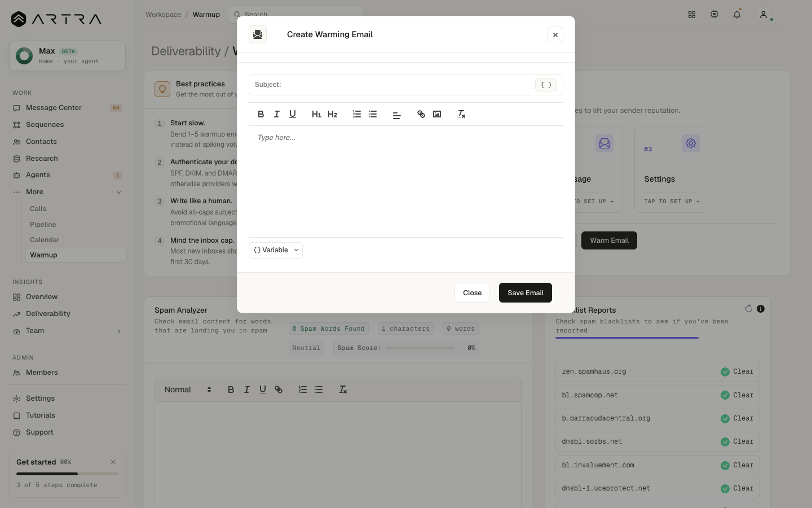This screenshot has height=508, width=812.
Task: Open text alignment option in modal editor
Action: click(397, 115)
